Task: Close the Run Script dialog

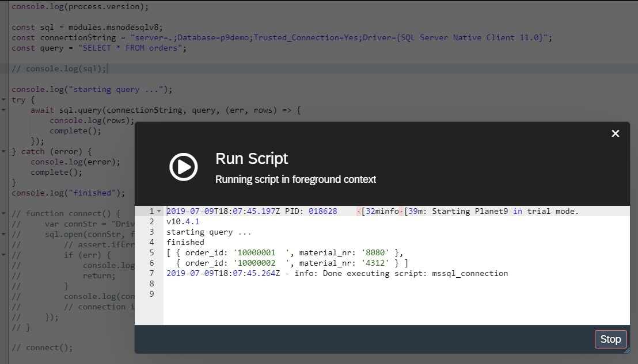Action: pos(615,133)
